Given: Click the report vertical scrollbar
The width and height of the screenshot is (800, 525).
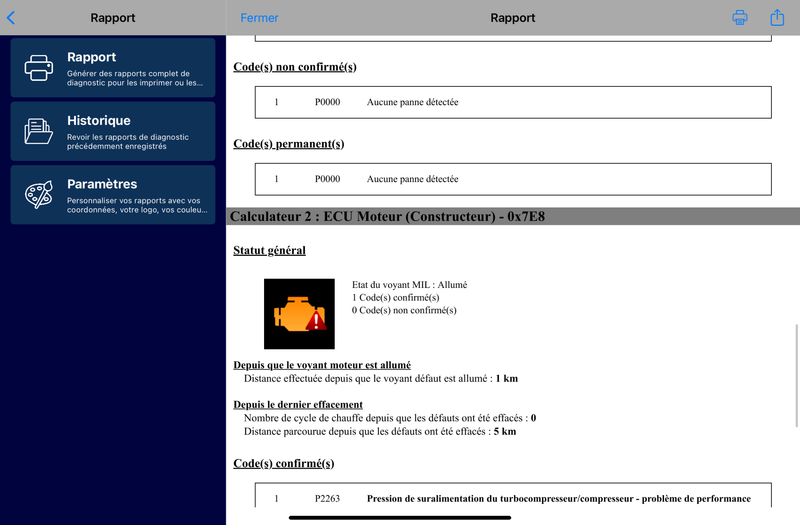Looking at the screenshot, I should pyautogui.click(x=796, y=375).
